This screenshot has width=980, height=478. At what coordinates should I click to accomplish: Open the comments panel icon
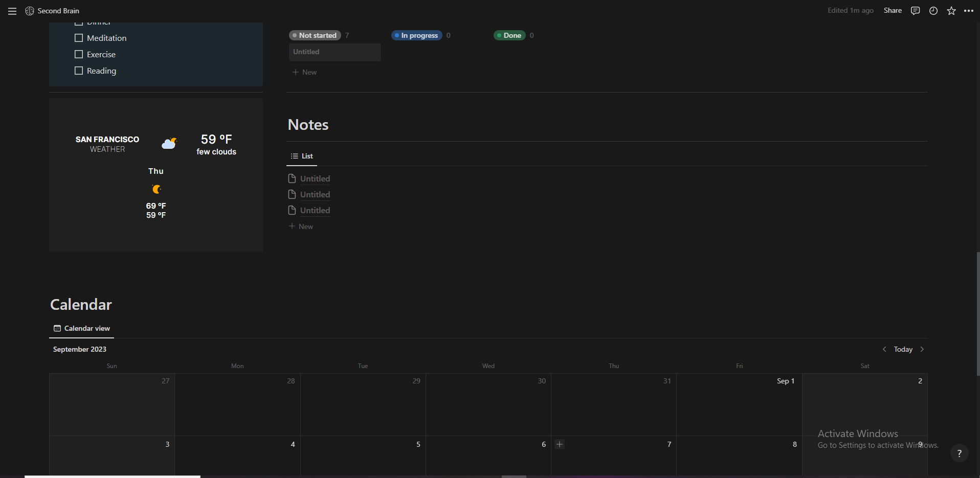[915, 11]
